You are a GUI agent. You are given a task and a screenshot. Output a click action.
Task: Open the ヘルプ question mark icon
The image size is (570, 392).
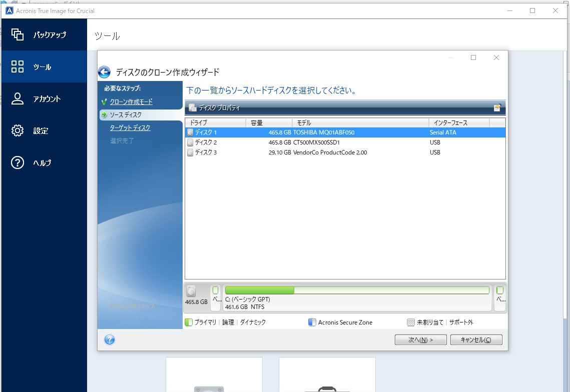pos(18,162)
